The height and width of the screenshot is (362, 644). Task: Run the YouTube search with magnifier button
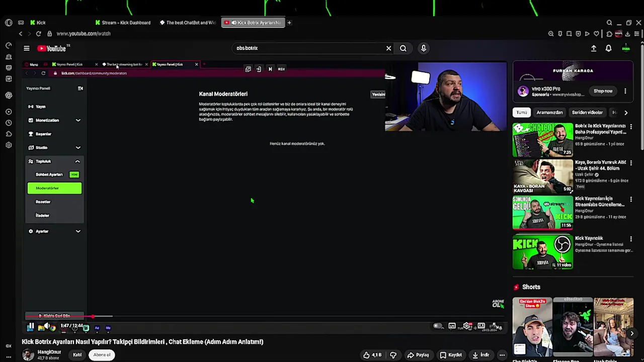[x=403, y=48]
